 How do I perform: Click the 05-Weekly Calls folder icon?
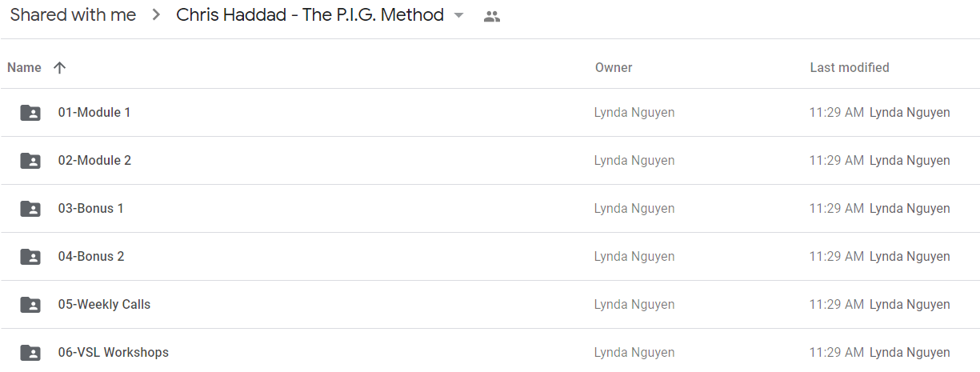30,305
